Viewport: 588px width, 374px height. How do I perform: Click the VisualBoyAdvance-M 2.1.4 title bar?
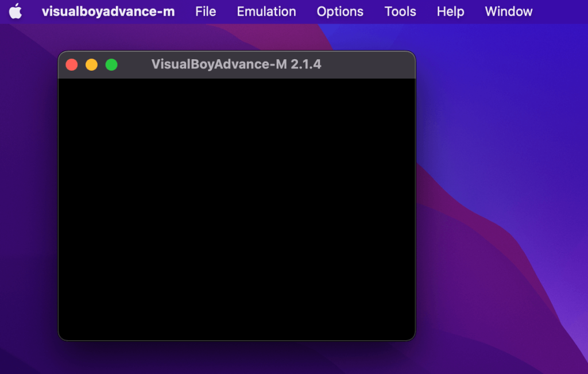tap(235, 64)
